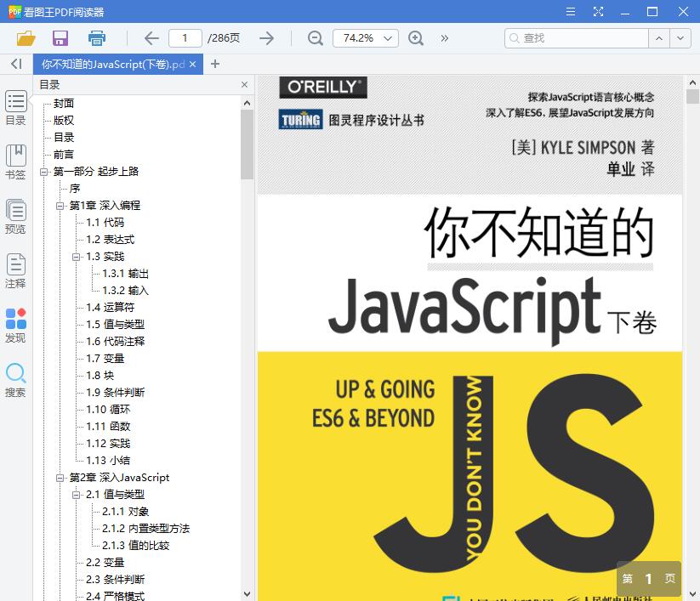Screen dimensions: 700x601
Task: Find next search result with down arrow
Action: tap(680, 38)
